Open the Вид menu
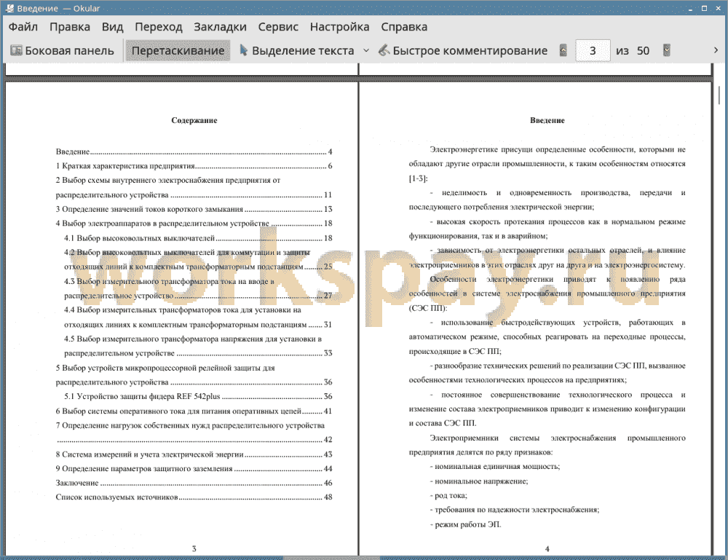728x560 pixels. [112, 27]
